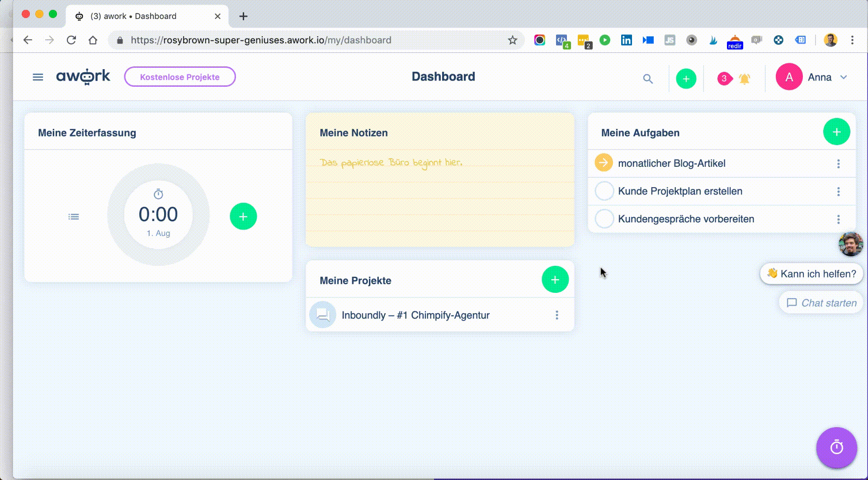Open the hamburger navigation menu
Viewport: 868px width, 480px height.
tap(38, 77)
